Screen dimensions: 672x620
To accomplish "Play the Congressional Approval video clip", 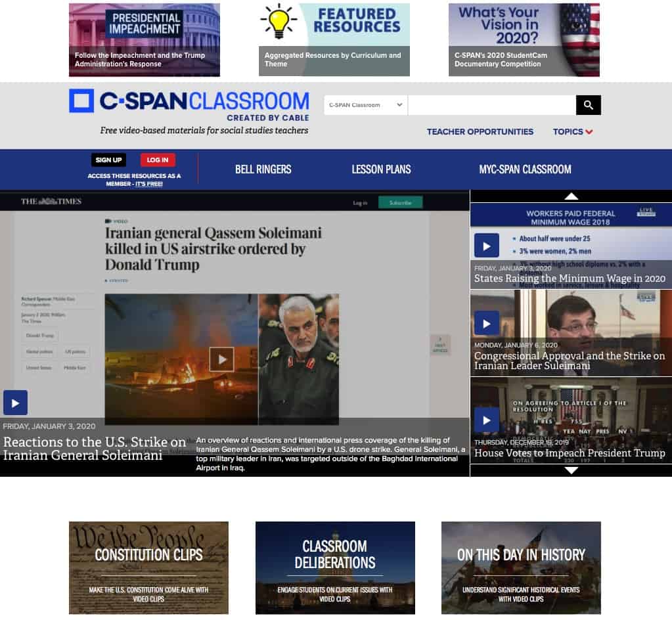I will (x=486, y=323).
